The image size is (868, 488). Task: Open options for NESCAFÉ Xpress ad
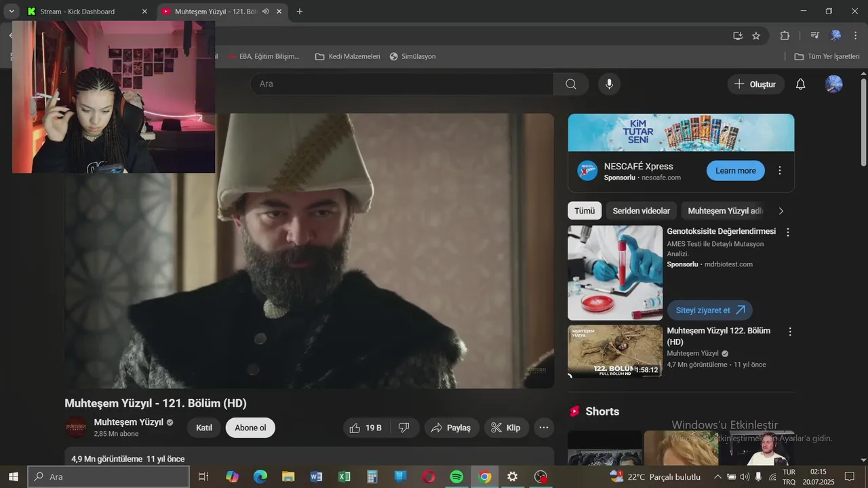click(x=780, y=171)
